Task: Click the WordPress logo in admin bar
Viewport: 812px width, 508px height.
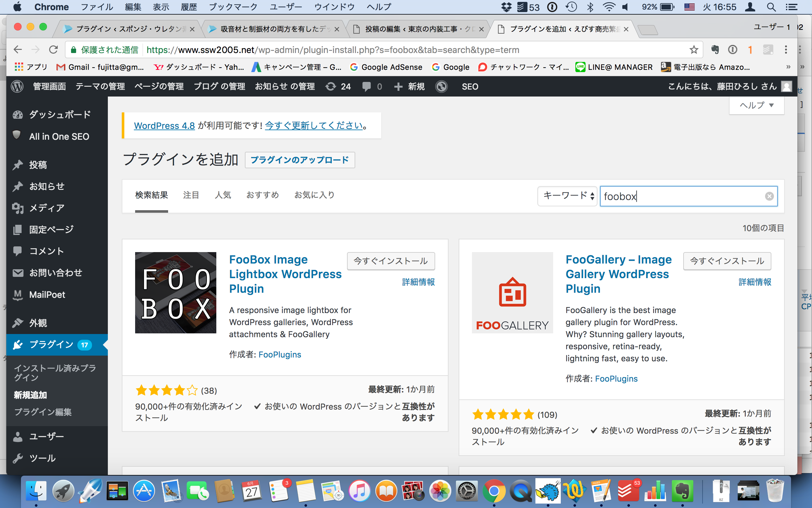Action: (17, 87)
